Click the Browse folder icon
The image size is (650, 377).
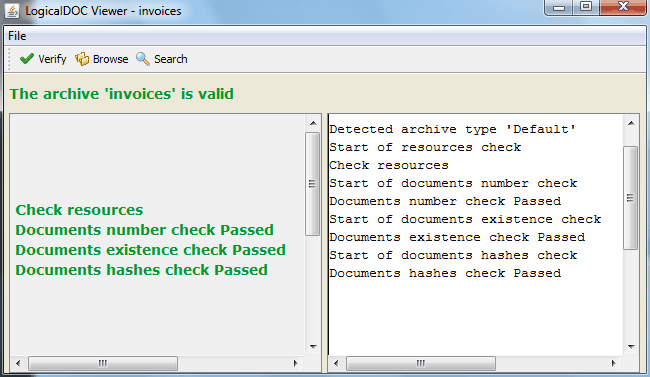(82, 59)
